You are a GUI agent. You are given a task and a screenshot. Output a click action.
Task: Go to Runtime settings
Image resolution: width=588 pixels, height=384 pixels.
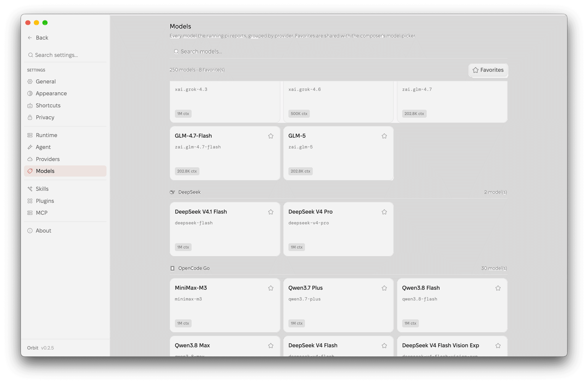tap(65, 135)
